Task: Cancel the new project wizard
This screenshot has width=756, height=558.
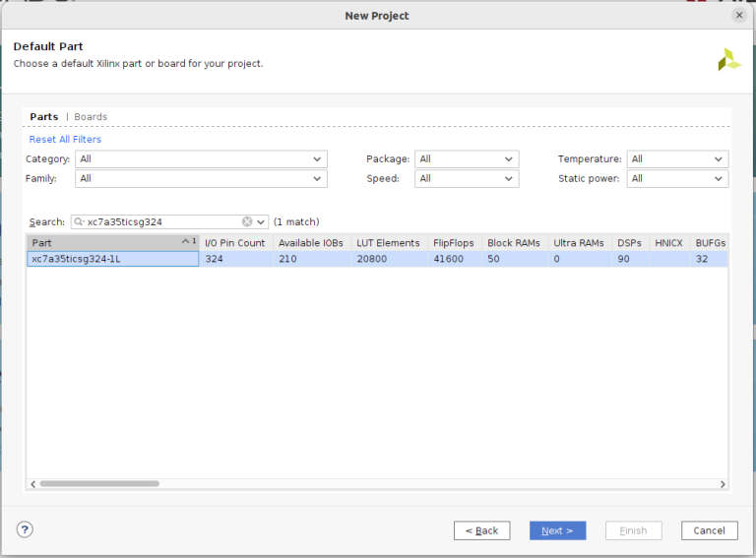Action: pyautogui.click(x=709, y=530)
